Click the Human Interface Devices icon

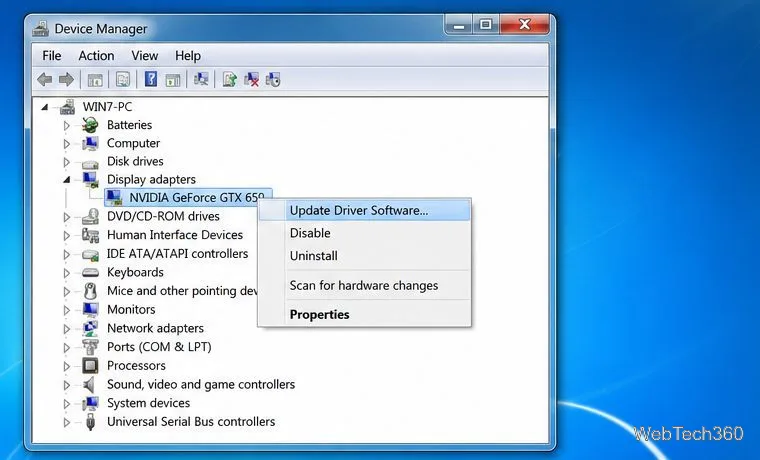click(90, 235)
